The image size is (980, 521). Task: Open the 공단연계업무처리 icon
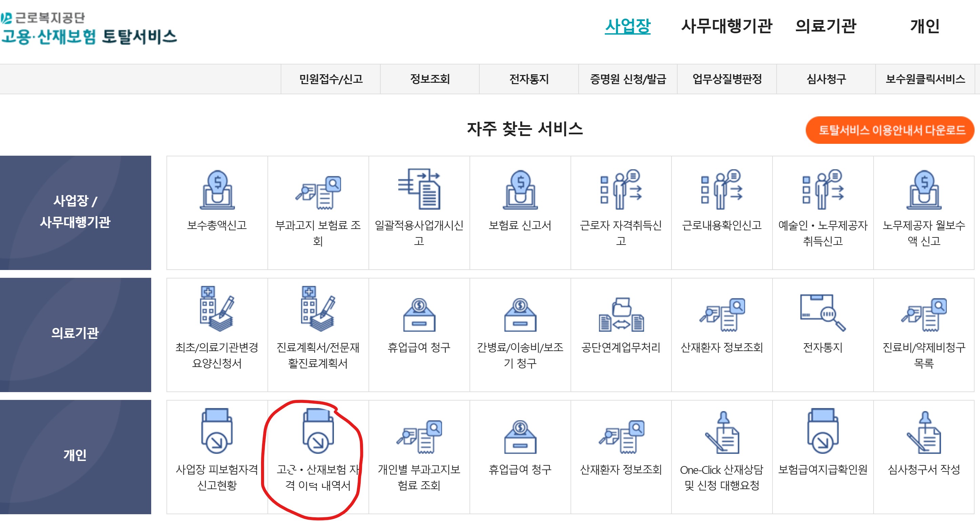[x=621, y=314]
